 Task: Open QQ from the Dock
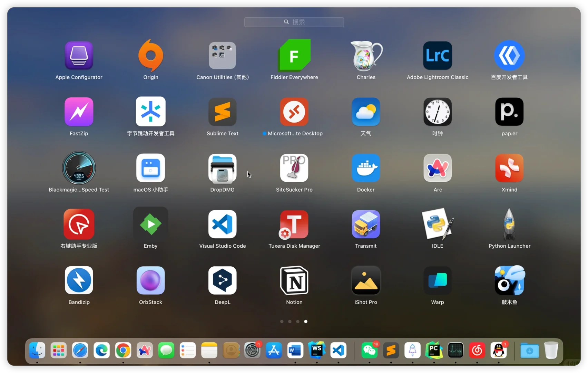(499, 351)
